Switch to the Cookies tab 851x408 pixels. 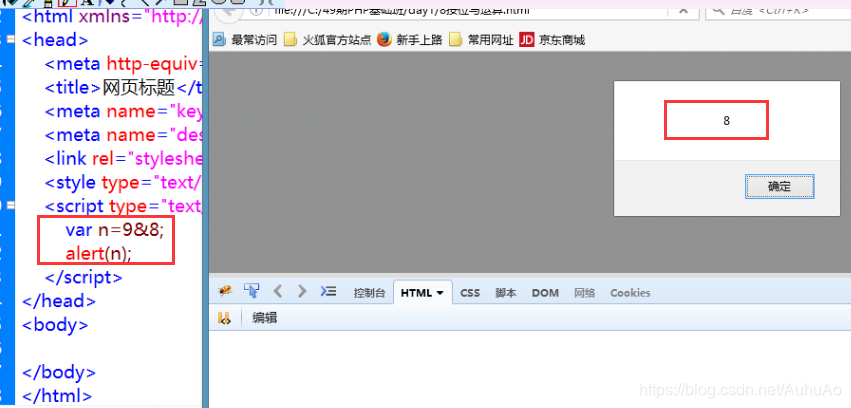[630, 293]
